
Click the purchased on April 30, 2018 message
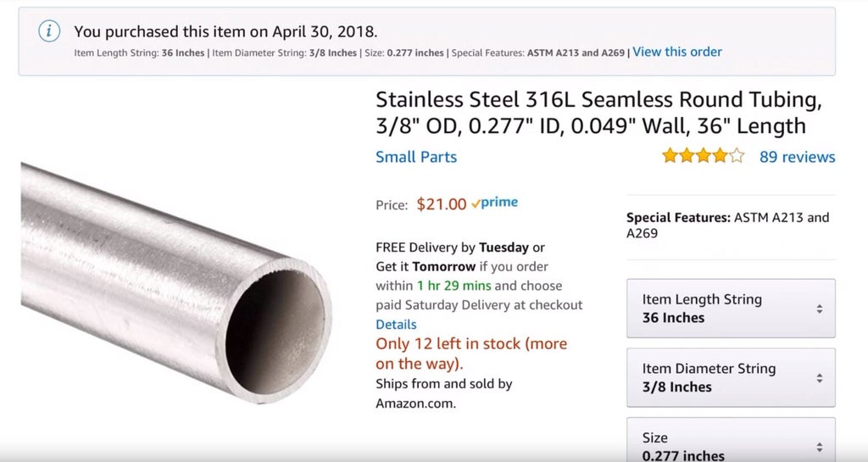225,31
